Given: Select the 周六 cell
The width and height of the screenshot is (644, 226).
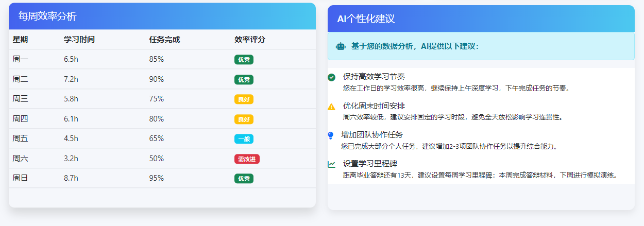Looking at the screenshot, I should tap(21, 159).
